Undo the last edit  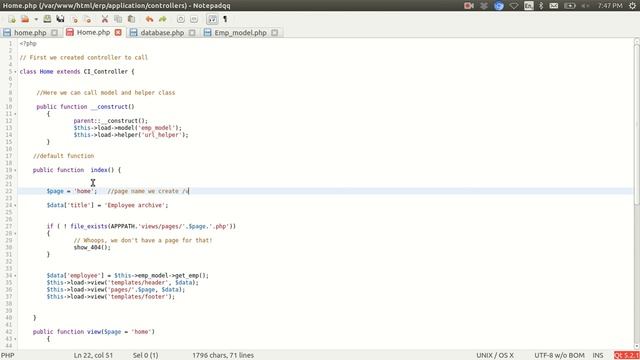149,19
